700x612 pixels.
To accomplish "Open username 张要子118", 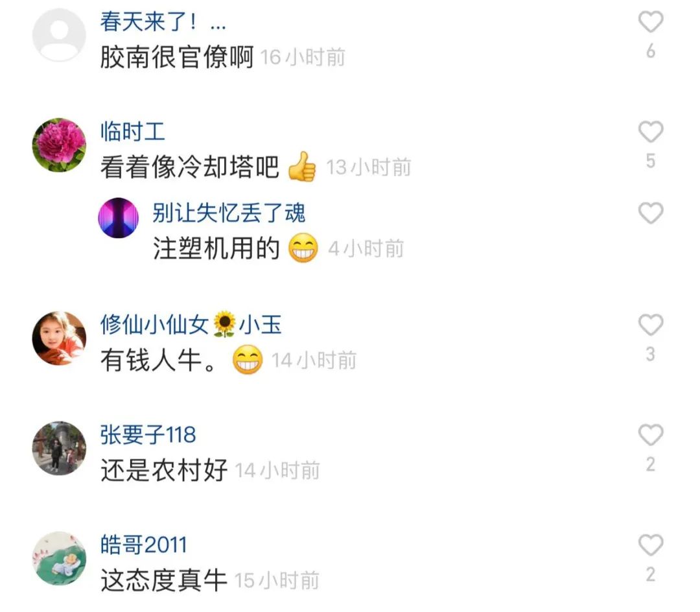I will [x=148, y=434].
